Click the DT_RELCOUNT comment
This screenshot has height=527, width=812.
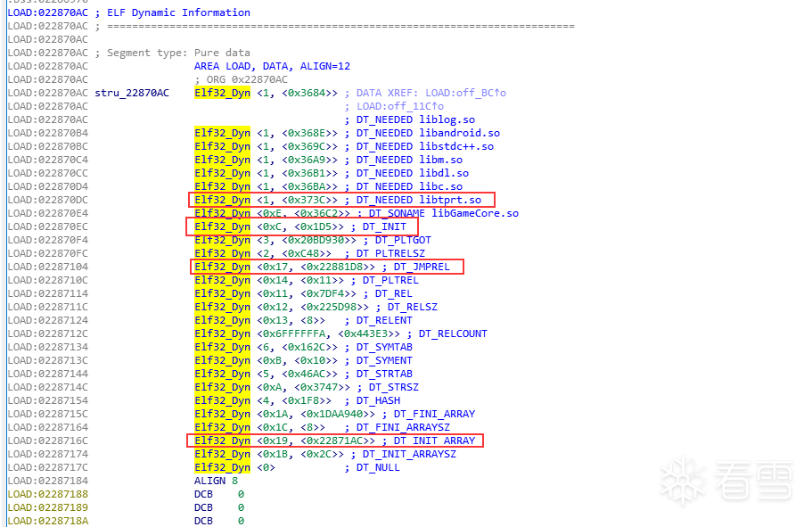click(x=453, y=333)
